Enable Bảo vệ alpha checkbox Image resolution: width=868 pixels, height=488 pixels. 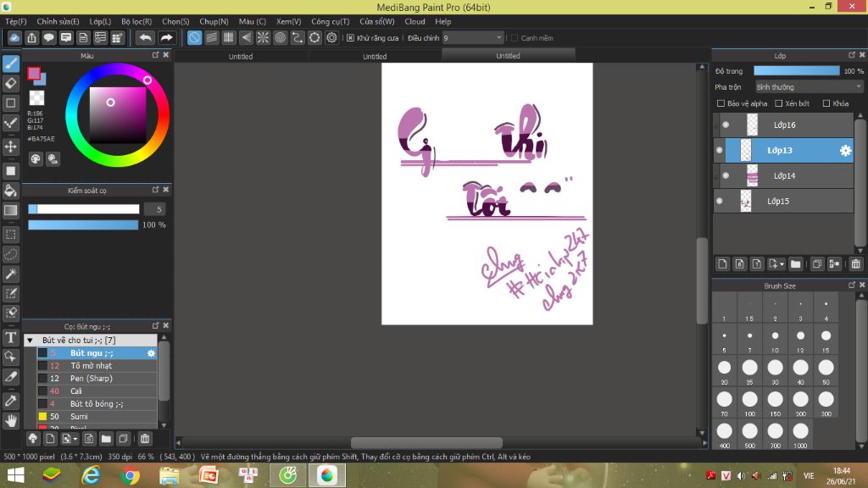tap(721, 103)
